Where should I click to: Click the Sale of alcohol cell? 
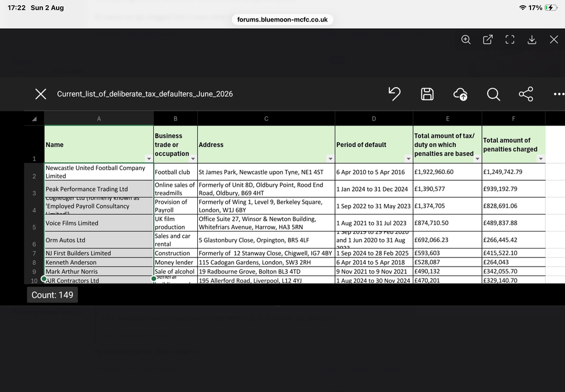click(x=176, y=271)
